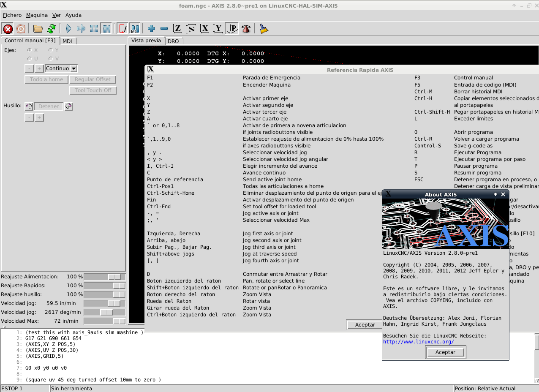Reload the current program file

point(51,29)
